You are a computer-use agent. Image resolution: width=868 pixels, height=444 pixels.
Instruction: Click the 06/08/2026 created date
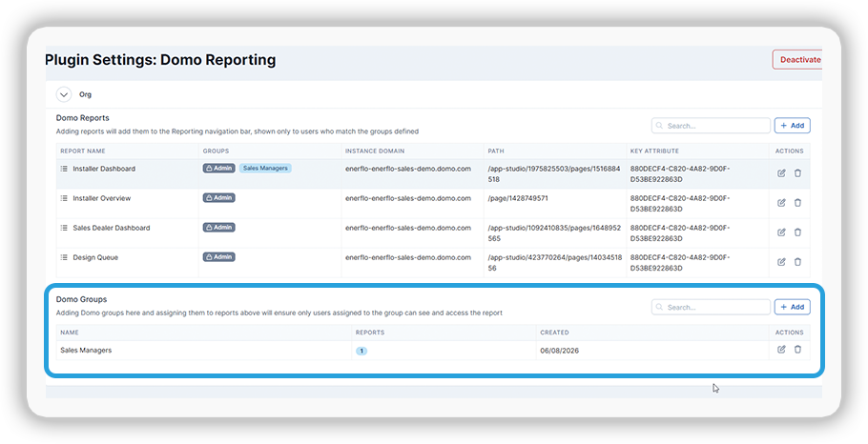[x=559, y=351]
